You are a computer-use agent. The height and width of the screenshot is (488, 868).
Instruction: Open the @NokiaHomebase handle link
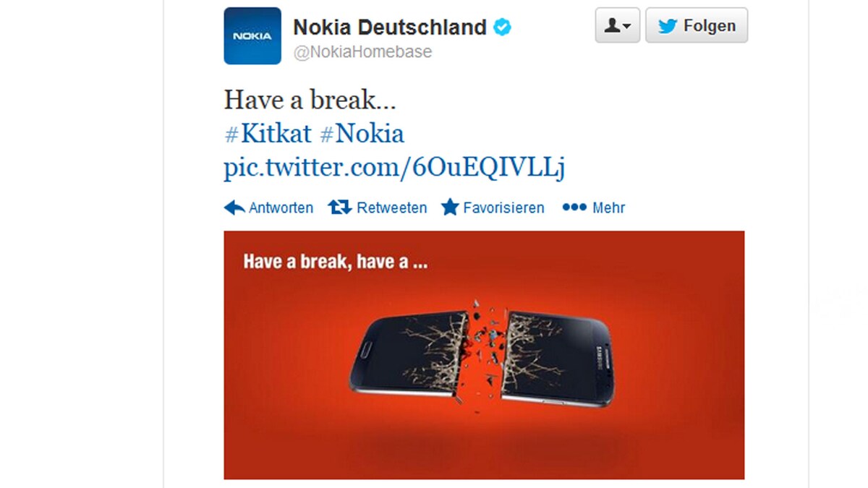pos(362,52)
